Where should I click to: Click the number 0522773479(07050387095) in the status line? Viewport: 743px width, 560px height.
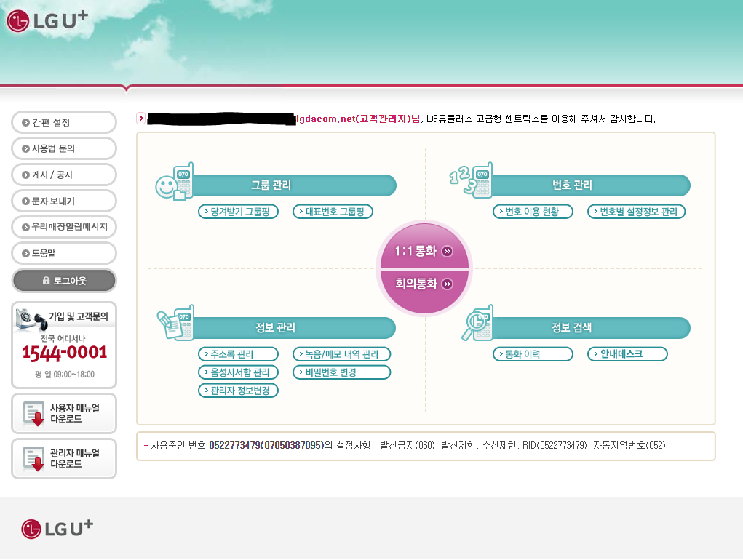click(266, 445)
